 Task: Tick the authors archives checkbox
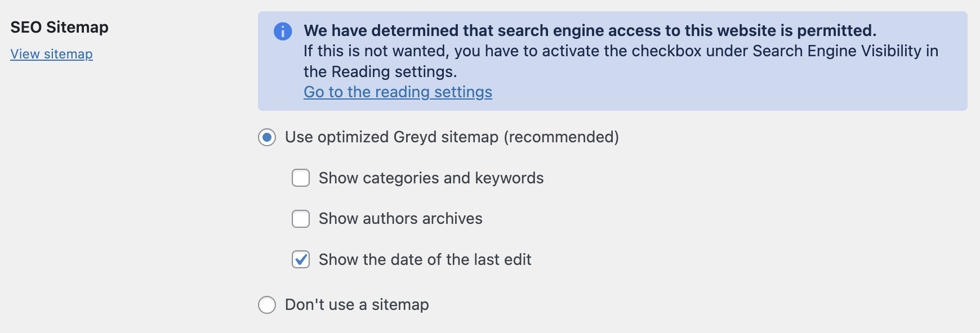300,219
